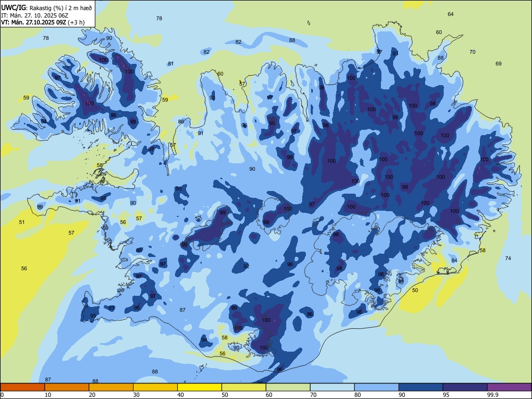Pick the pale green 60–70 legend swatch
532x399 pixels.
[x=288, y=387]
